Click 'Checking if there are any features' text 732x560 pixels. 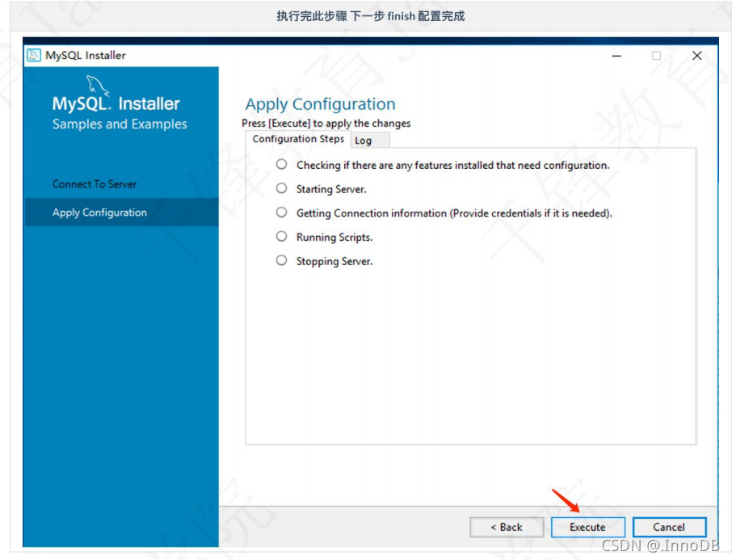[452, 166]
